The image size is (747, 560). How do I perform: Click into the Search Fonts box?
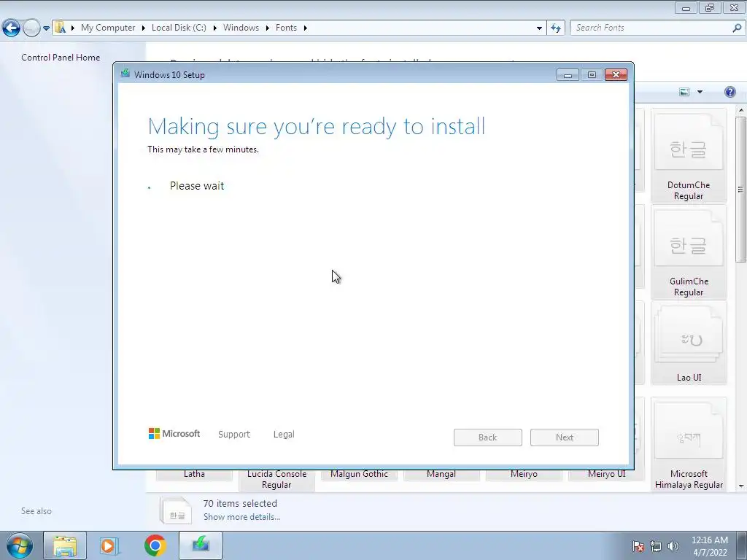coord(650,28)
